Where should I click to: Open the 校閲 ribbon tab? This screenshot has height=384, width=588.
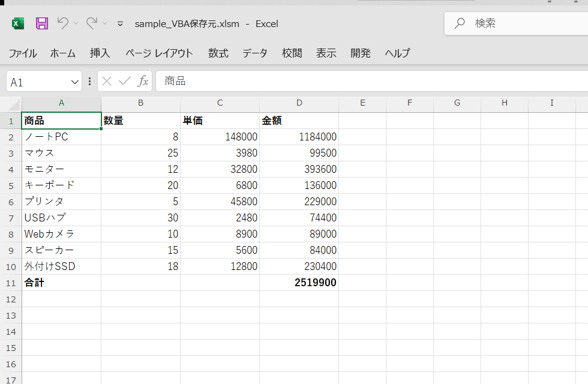[292, 53]
